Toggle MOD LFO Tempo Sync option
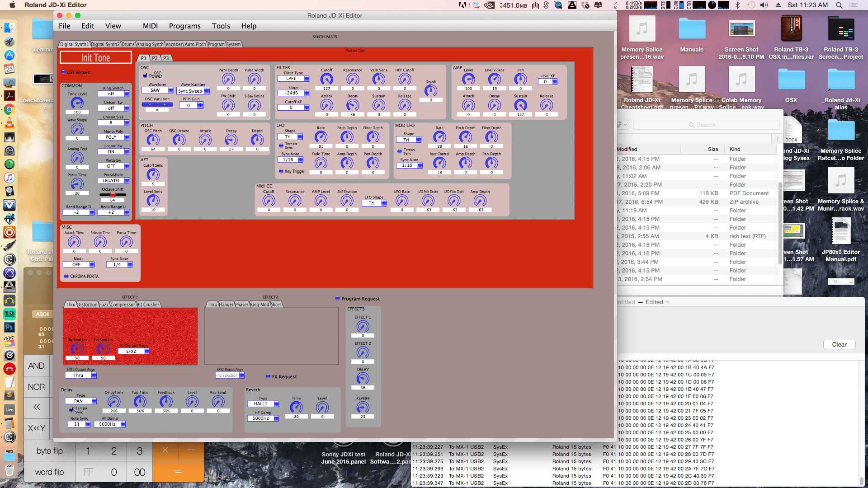Screen dimensions: 868x488 click(x=399, y=151)
